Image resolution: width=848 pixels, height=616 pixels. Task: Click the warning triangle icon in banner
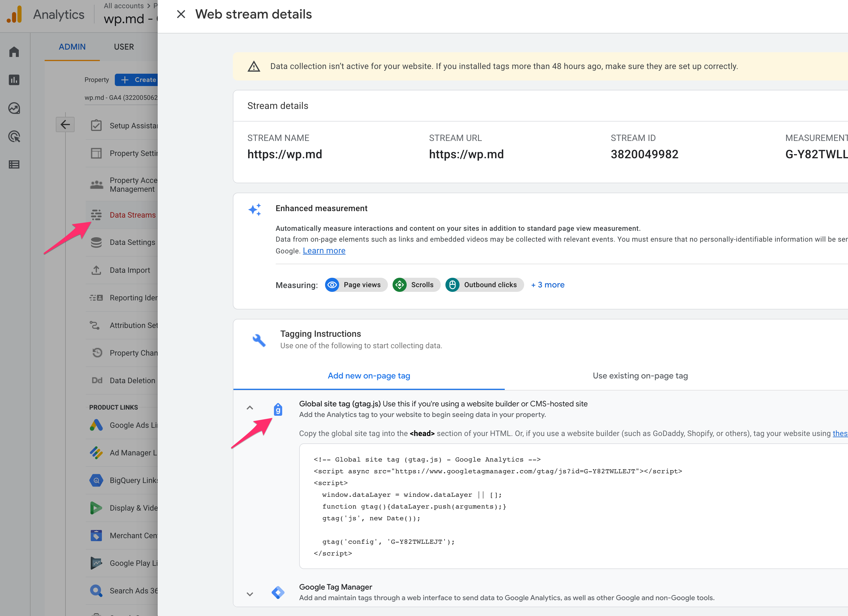tap(254, 67)
